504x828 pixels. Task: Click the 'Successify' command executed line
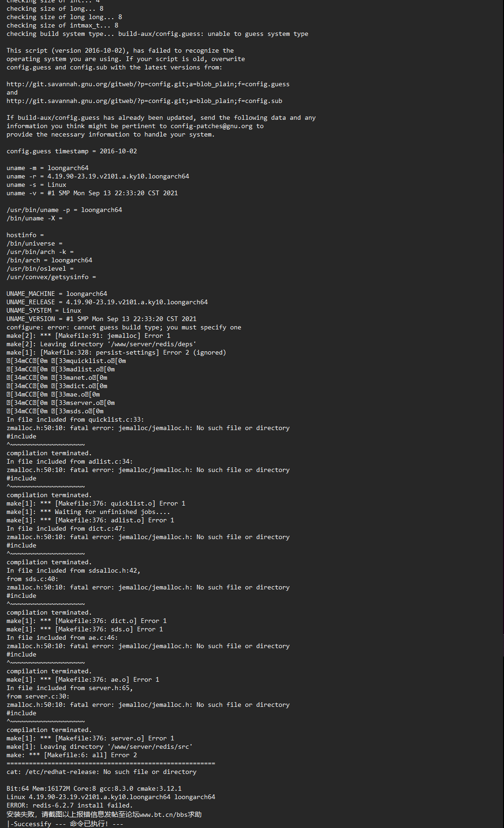click(65, 824)
